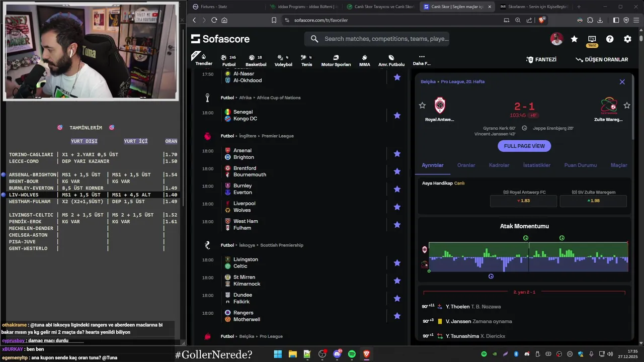Image resolution: width=644 pixels, height=362 pixels.
Task: Close the match detail panel
Action: [x=622, y=81]
